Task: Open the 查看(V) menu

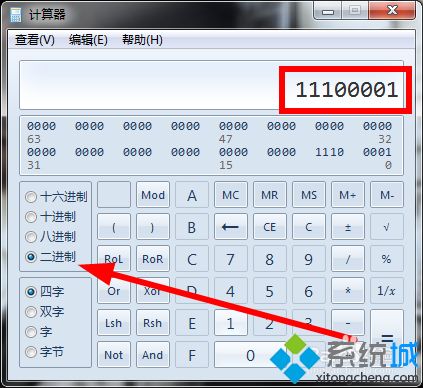Action: (x=35, y=40)
